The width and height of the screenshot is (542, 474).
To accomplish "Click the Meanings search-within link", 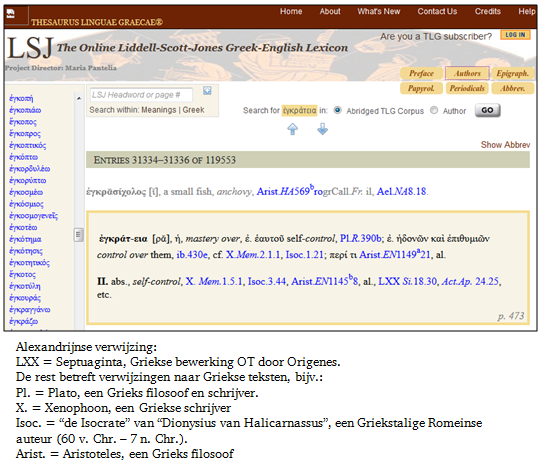I will pyautogui.click(x=159, y=110).
